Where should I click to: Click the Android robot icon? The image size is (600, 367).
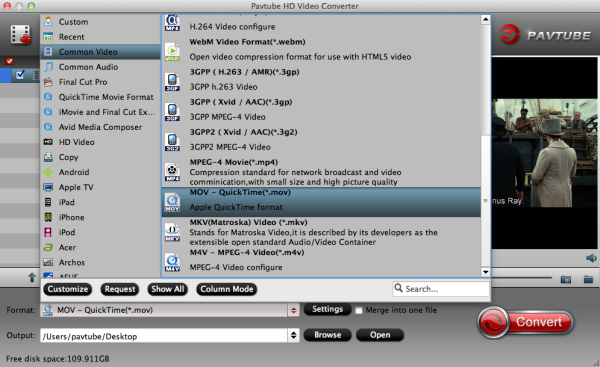[48, 172]
